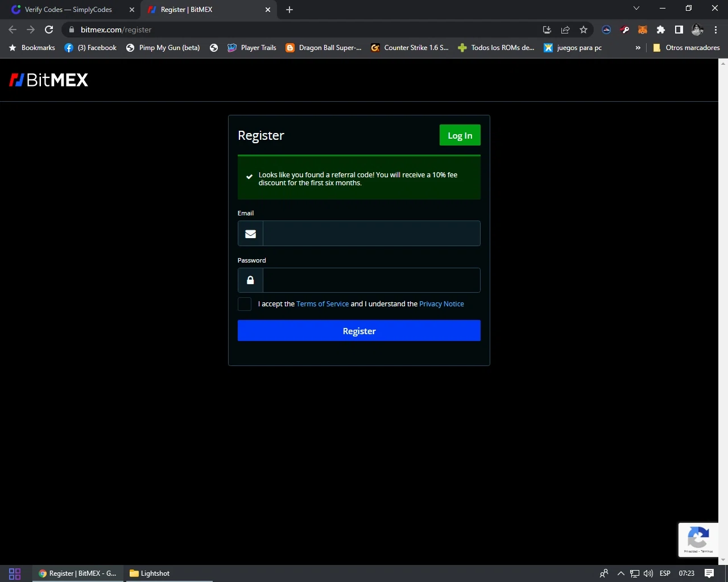This screenshot has height=582, width=728.
Task: Open the juegos para pc bookmark
Action: point(573,48)
